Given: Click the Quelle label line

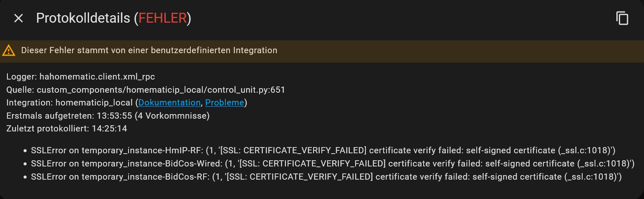Looking at the screenshot, I should (146, 89).
